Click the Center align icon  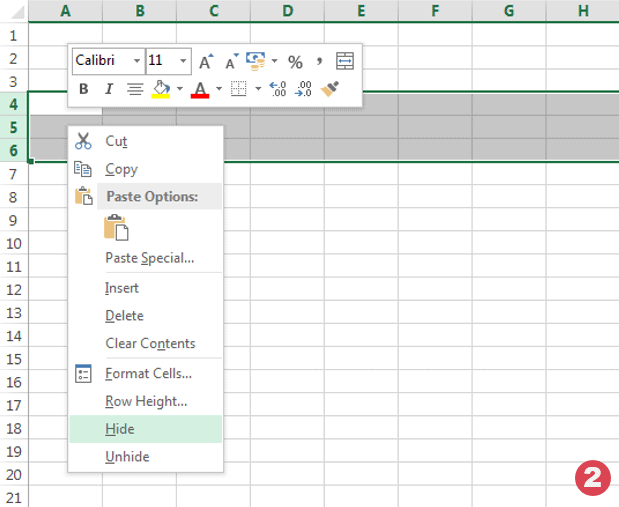pos(135,89)
